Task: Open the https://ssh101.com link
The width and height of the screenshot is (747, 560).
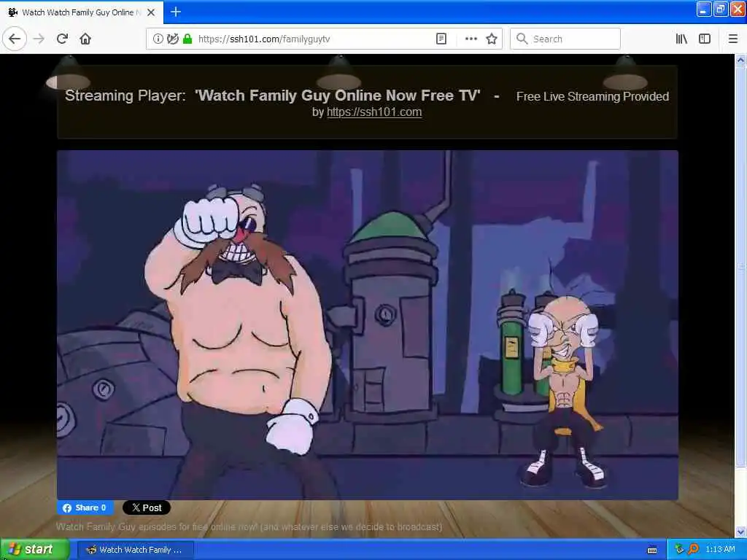Action: point(374,112)
